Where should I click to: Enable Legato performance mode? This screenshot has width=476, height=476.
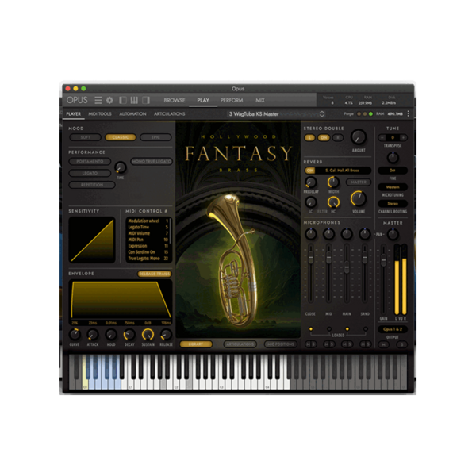[90, 173]
